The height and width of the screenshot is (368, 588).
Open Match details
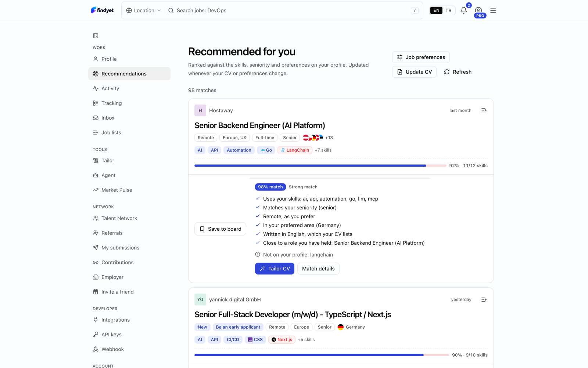[318, 269]
